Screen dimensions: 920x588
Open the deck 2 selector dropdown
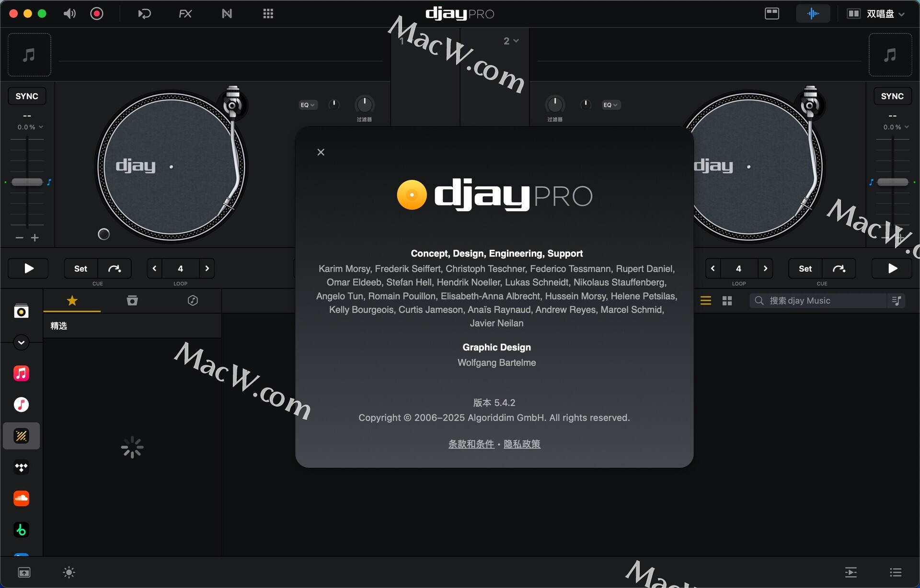(511, 41)
